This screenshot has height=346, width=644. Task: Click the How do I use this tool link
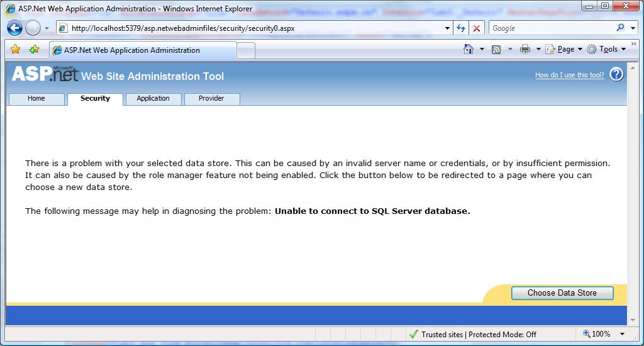570,75
